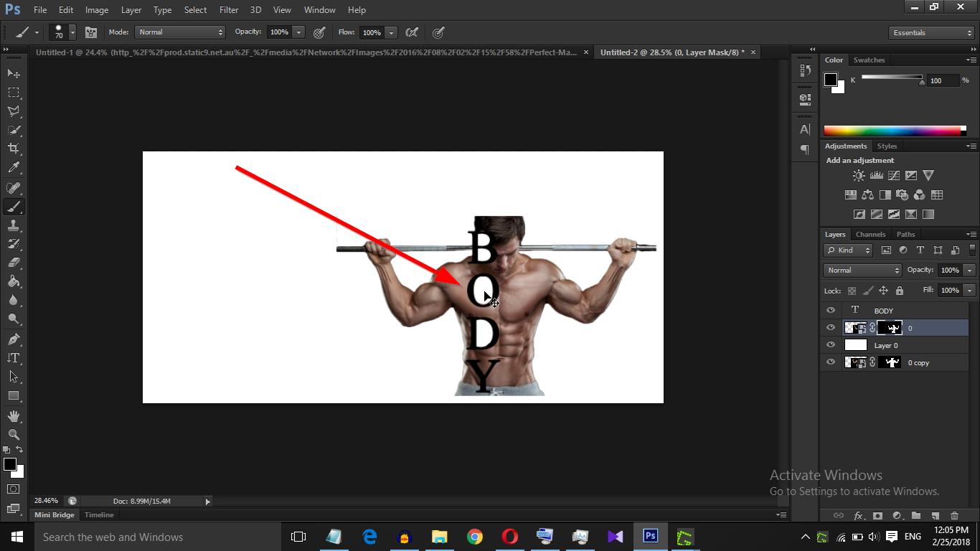Enable Lock transparent pixels in the Layers panel
Screen dimensions: 980x551
point(851,290)
